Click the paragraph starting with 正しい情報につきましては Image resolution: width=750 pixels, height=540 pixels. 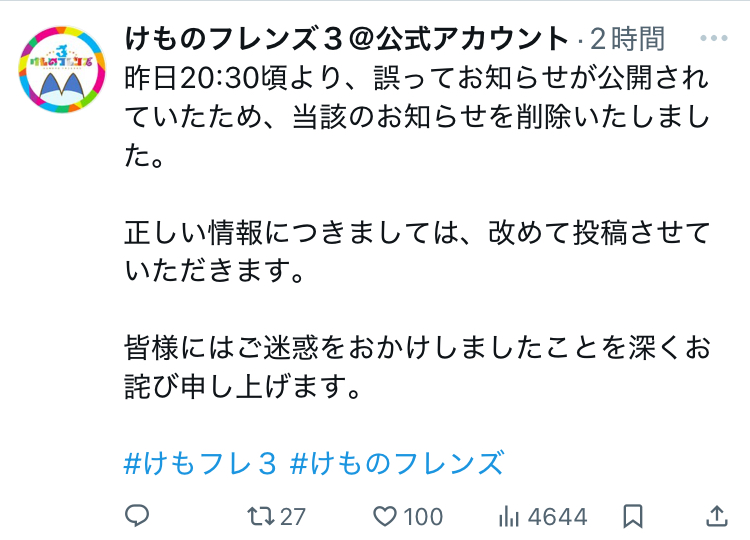pos(417,251)
